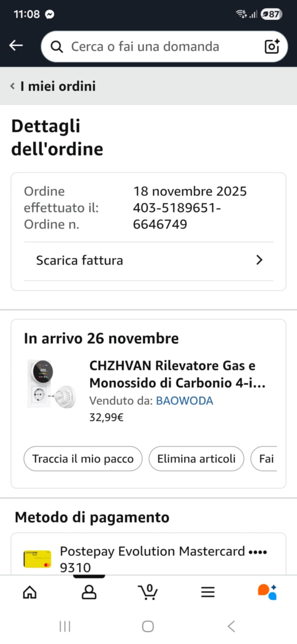Image resolution: width=297 pixels, height=644 pixels.
Task: Open the hamburger menu tab
Action: pyautogui.click(x=208, y=592)
